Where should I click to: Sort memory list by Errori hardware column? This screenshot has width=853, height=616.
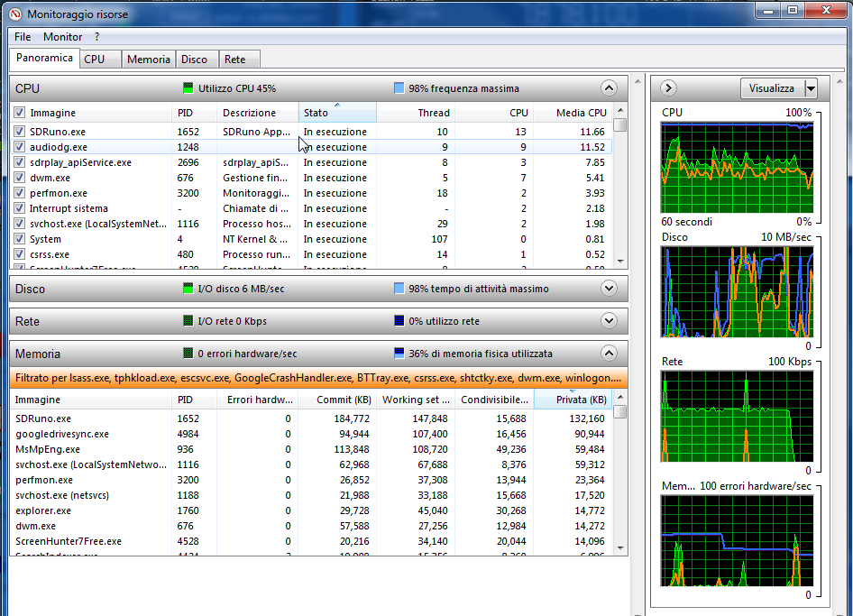point(257,400)
